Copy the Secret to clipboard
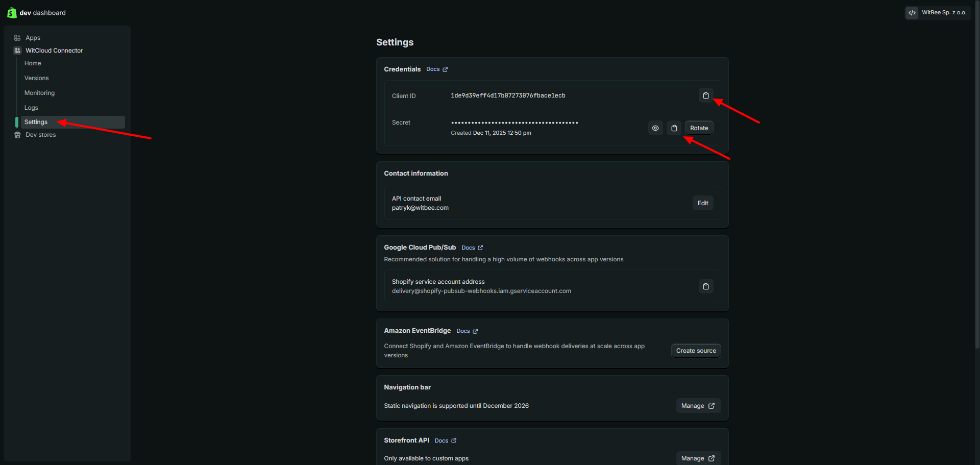The height and width of the screenshot is (465, 980). coord(674,128)
